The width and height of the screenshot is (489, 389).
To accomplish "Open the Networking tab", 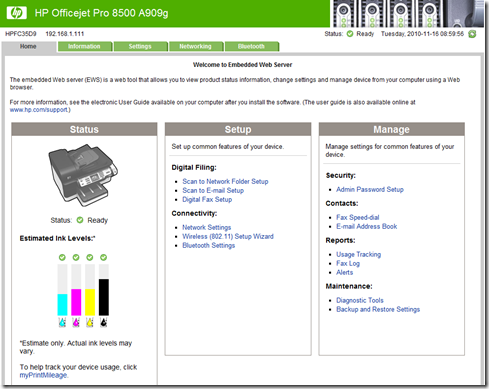I will tap(196, 46).
